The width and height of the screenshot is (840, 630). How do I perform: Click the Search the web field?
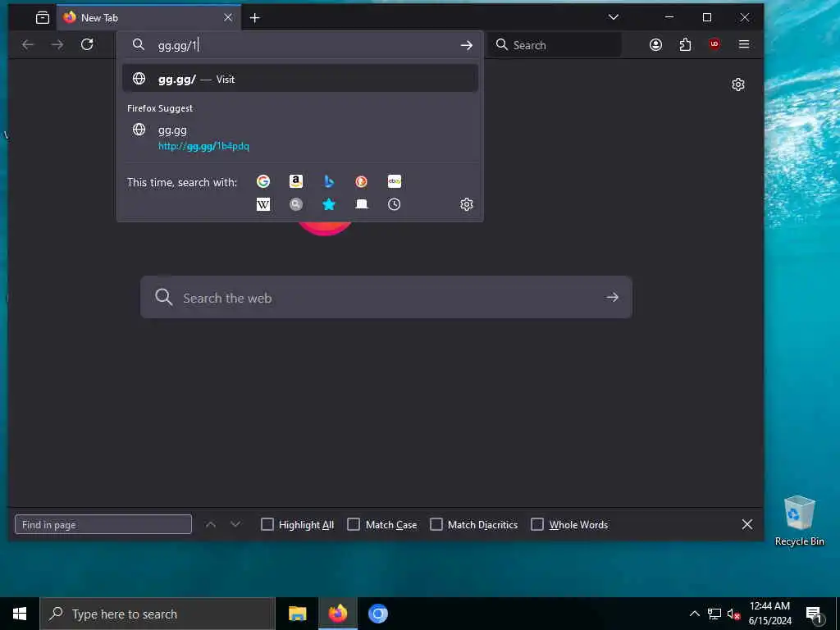(386, 297)
